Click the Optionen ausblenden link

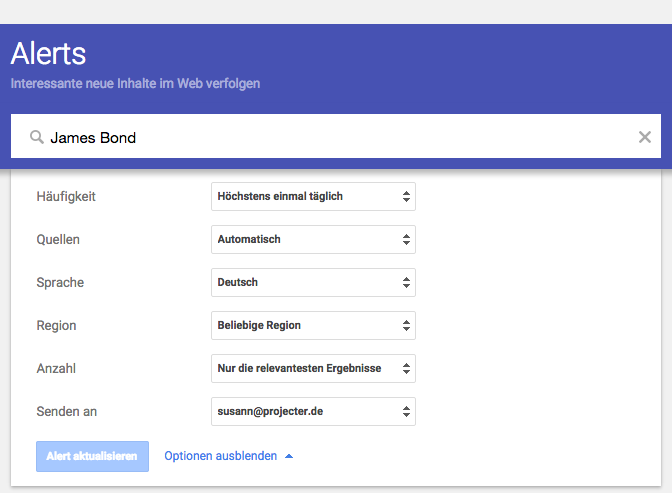(221, 456)
